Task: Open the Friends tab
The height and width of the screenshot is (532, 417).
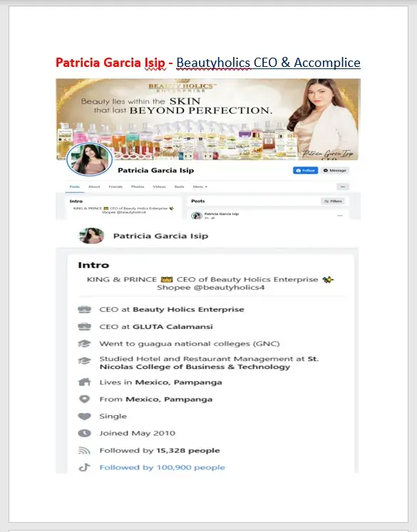Action: point(115,187)
